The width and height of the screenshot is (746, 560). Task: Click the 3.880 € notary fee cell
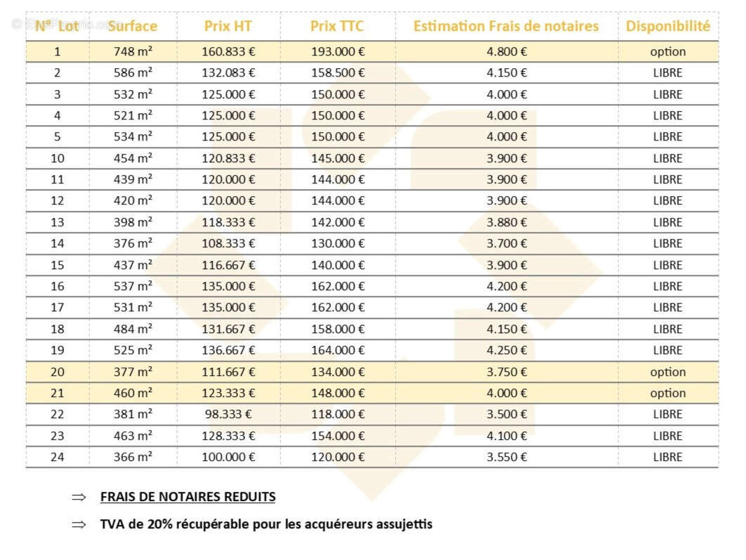(506, 222)
